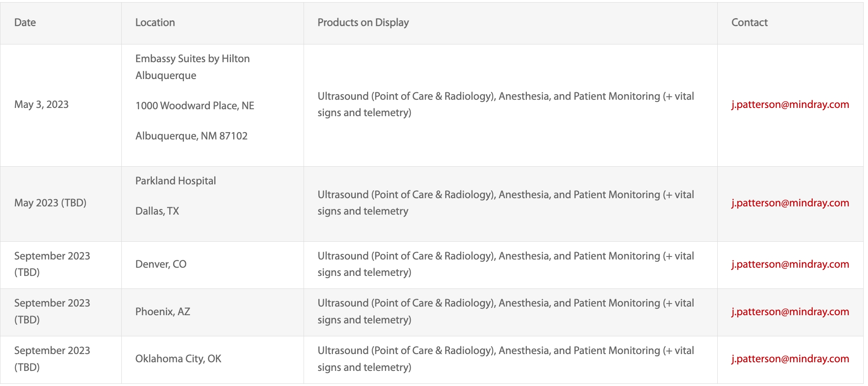Select the Denver, CO location cell
868x386 pixels.
(x=161, y=264)
